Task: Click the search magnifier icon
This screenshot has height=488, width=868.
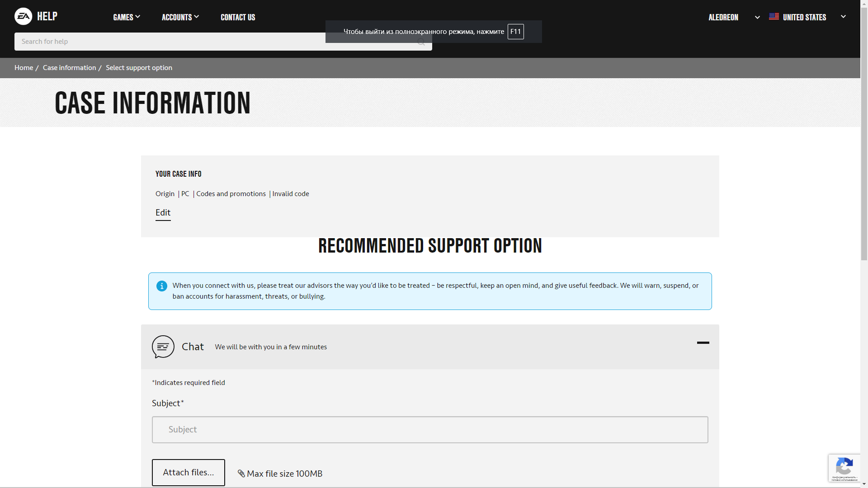Action: pos(421,42)
